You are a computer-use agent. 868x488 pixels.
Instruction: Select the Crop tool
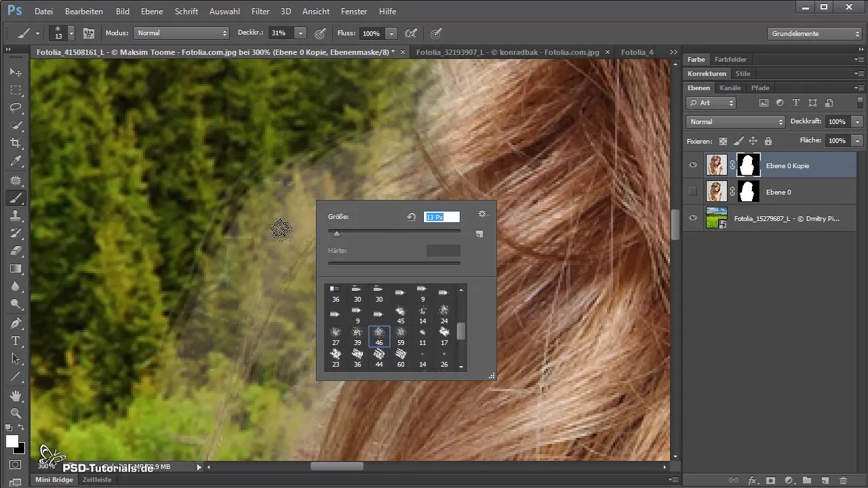tap(15, 143)
